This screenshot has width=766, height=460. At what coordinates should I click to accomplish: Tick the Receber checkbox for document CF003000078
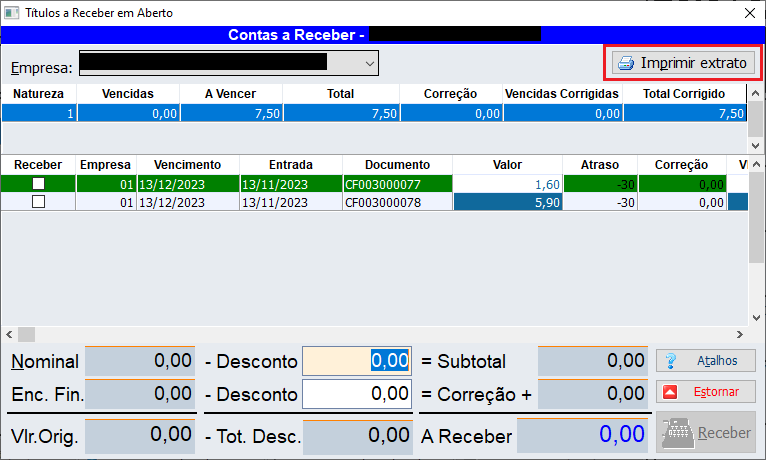[39, 201]
